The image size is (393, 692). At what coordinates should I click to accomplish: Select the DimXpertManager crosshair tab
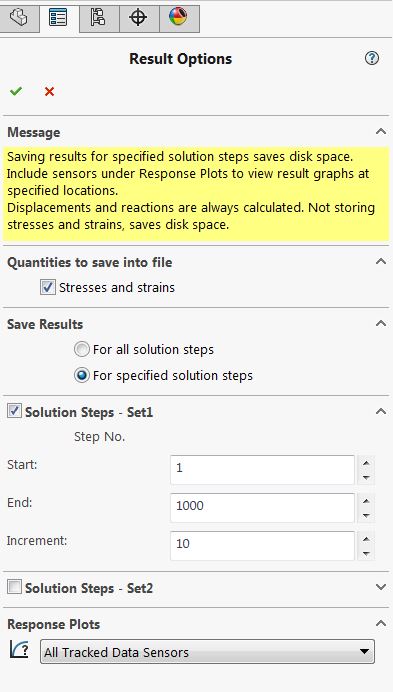pos(139,19)
